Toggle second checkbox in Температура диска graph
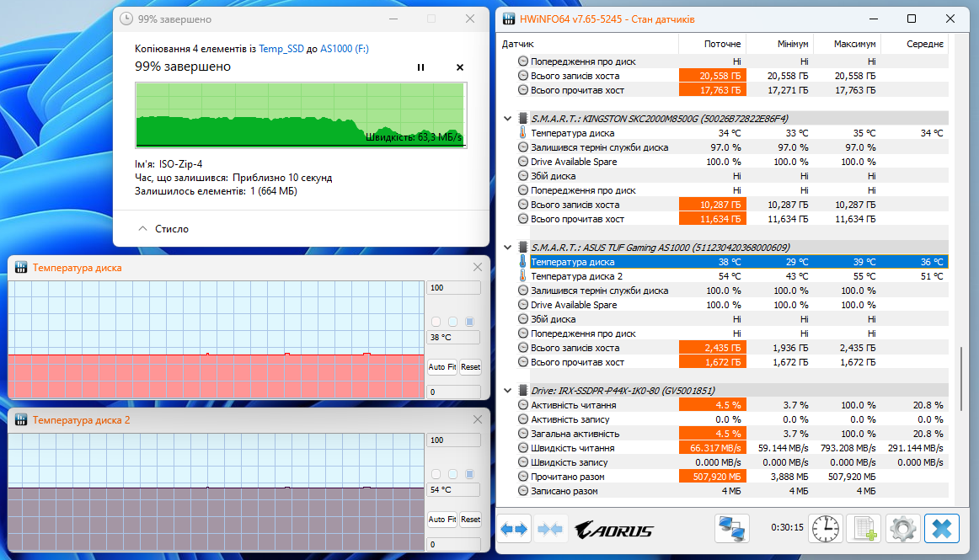This screenshot has height=560, width=979. (452, 322)
